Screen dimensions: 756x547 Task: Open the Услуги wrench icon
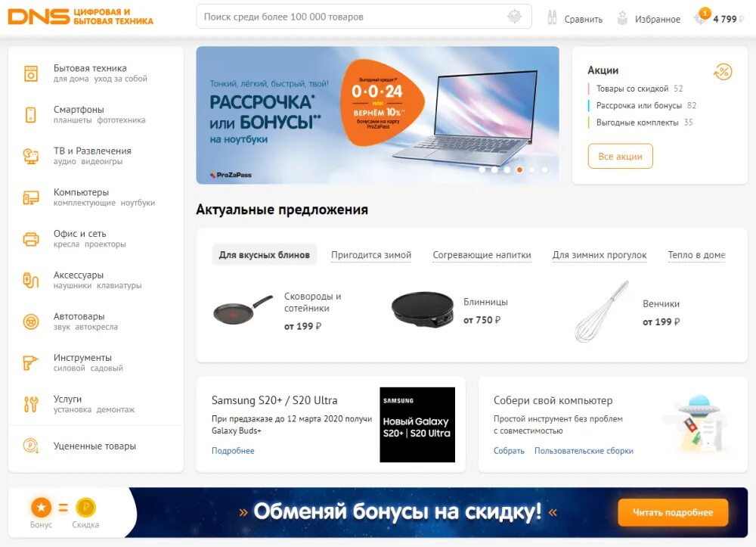pos(31,404)
